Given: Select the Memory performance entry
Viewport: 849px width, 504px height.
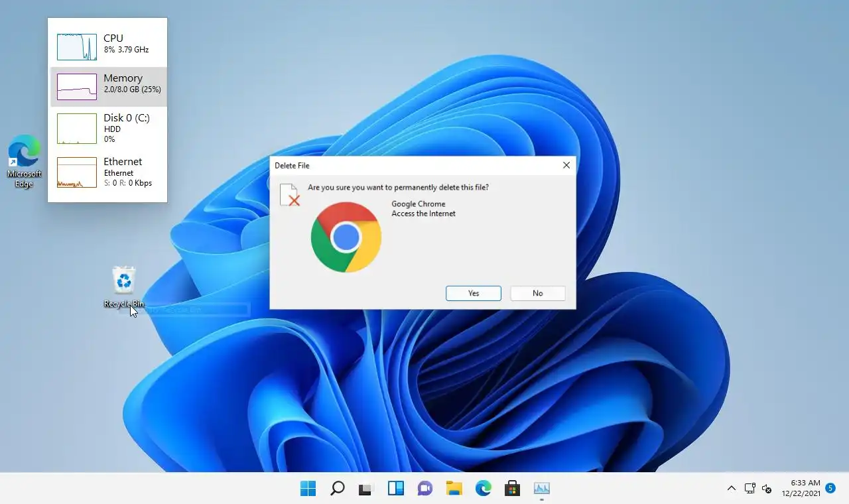Looking at the screenshot, I should [109, 87].
